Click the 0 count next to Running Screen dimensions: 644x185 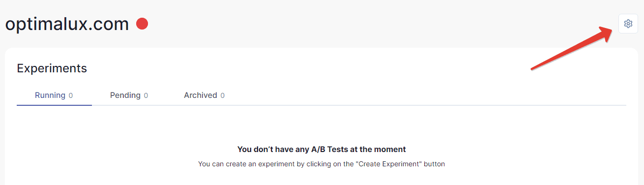point(71,95)
